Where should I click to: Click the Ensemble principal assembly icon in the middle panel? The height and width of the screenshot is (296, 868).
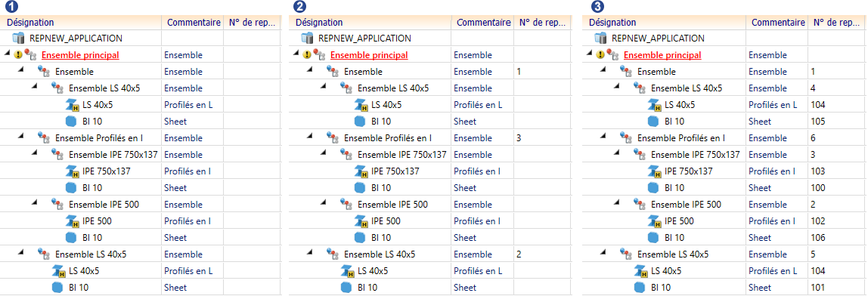[319, 55]
